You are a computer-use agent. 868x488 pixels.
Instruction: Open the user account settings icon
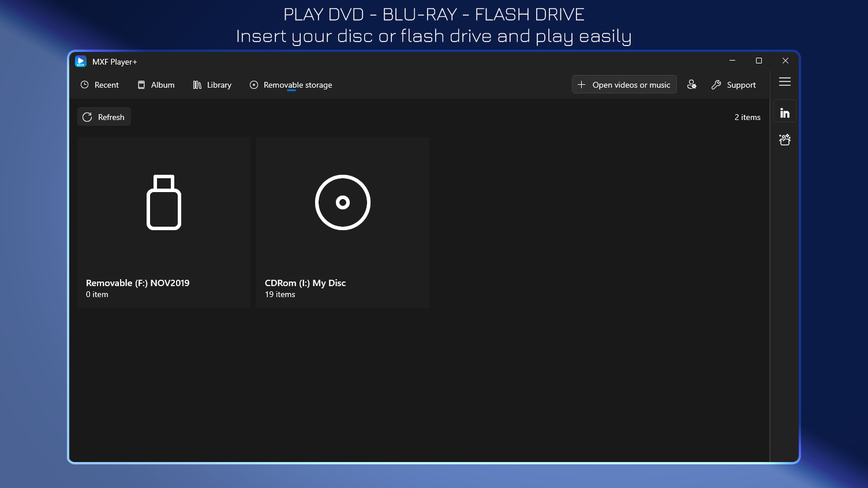coord(692,84)
